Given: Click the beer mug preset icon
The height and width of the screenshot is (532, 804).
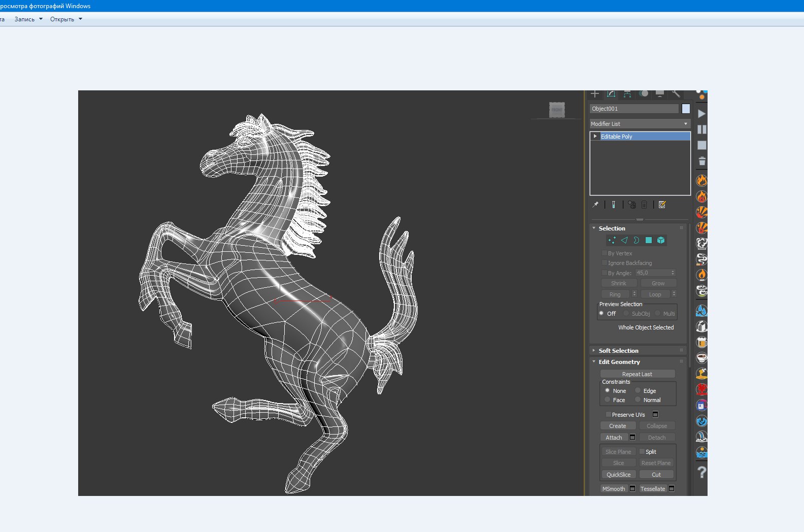Looking at the screenshot, I should 701,342.
